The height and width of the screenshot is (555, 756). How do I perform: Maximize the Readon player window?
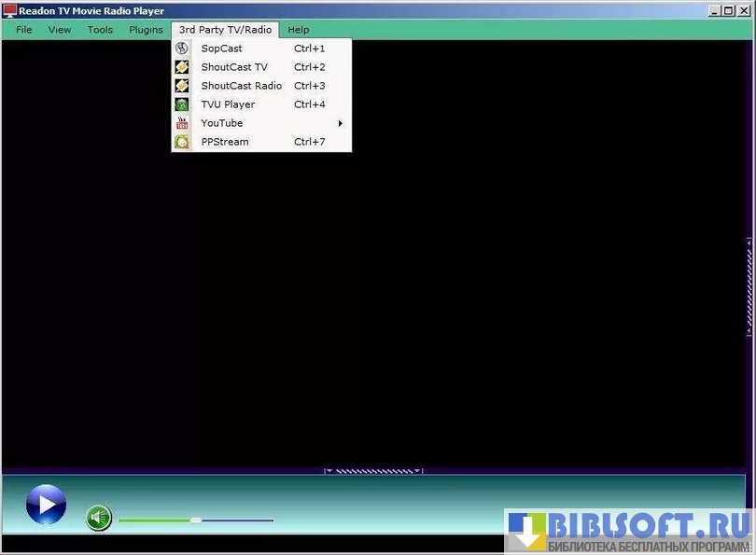[729, 11]
